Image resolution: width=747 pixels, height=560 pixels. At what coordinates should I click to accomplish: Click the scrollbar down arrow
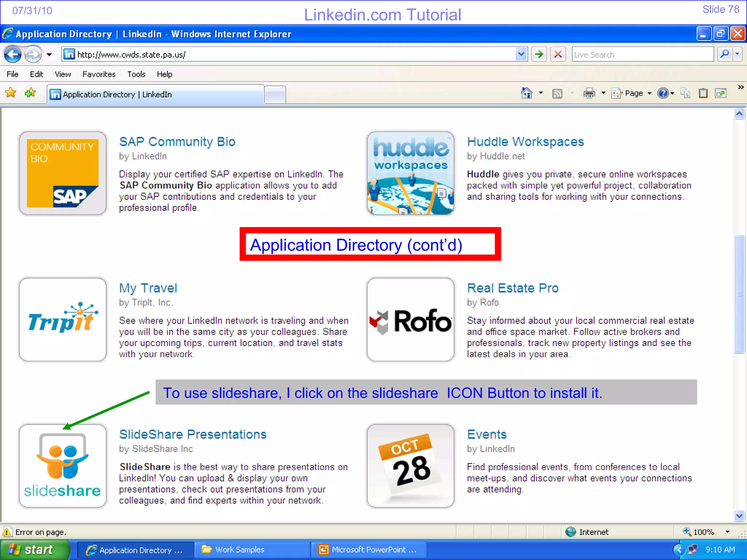pyautogui.click(x=739, y=516)
